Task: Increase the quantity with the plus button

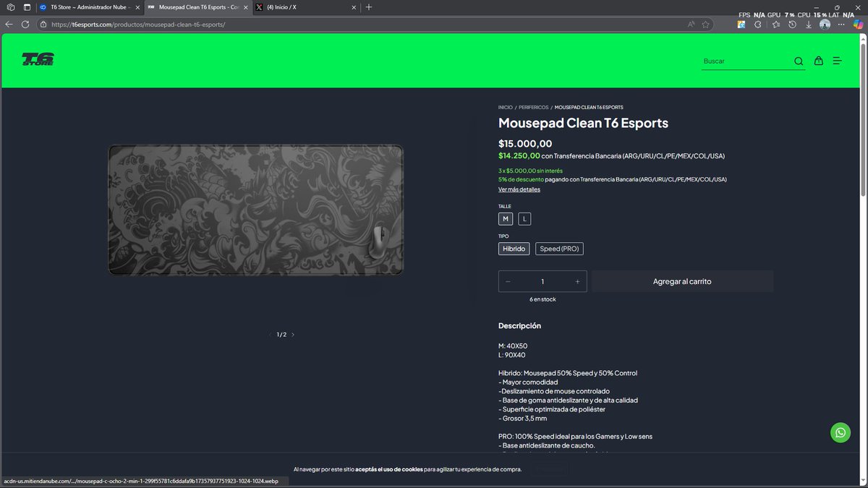Action: click(x=577, y=281)
